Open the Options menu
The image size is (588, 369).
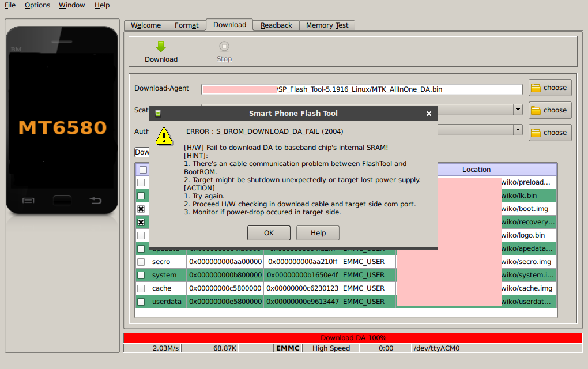tap(37, 5)
